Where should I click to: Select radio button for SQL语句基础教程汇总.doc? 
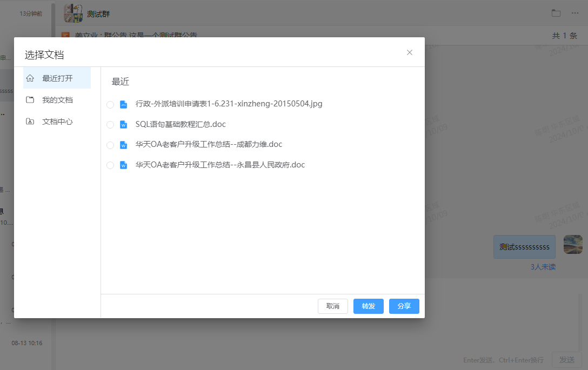tap(110, 125)
